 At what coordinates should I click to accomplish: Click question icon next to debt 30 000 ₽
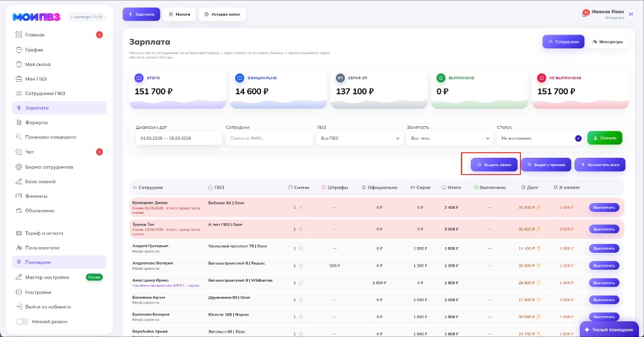(538, 265)
